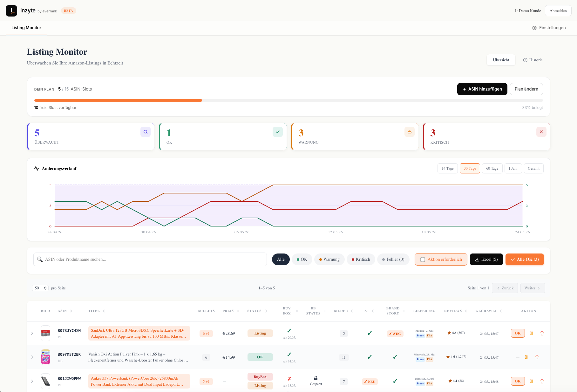Switch to Historie view
This screenshot has width=577, height=392.
pos(533,60)
